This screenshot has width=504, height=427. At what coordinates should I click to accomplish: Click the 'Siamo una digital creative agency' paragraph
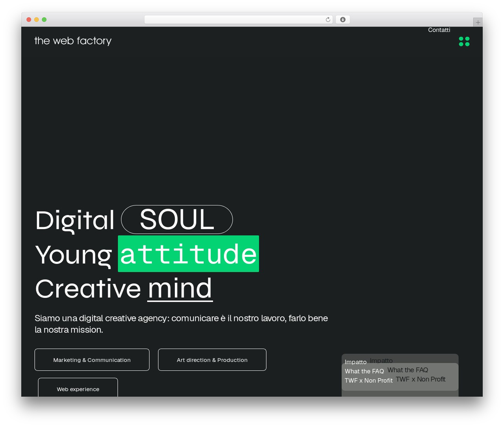click(x=181, y=324)
